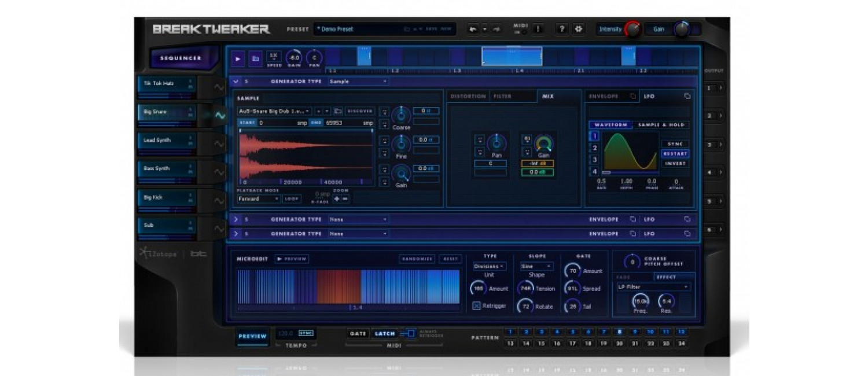Toggle the sample LOOP button

tap(292, 198)
